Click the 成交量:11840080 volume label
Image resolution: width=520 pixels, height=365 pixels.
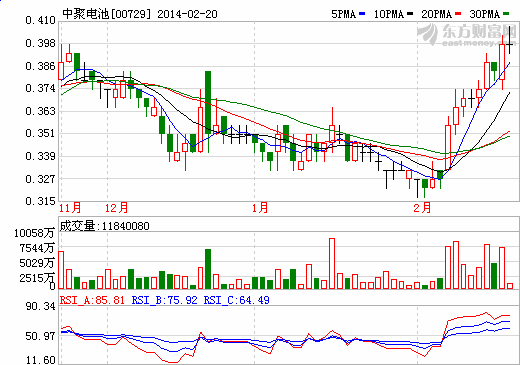104,226
